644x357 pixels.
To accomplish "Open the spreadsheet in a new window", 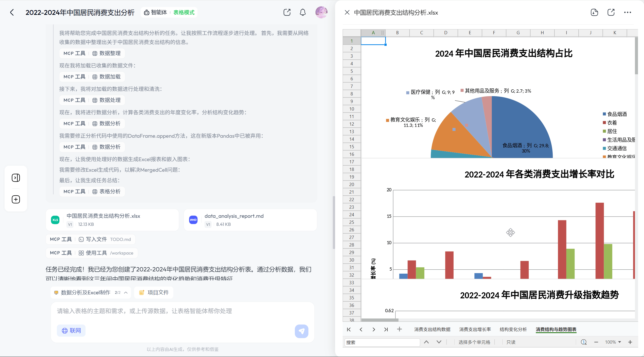I will pos(611,12).
